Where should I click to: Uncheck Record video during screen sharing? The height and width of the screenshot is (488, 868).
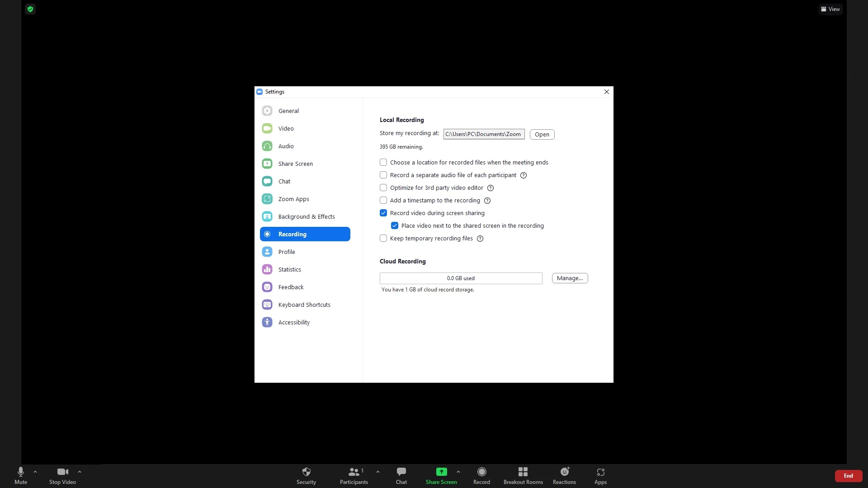coord(383,213)
